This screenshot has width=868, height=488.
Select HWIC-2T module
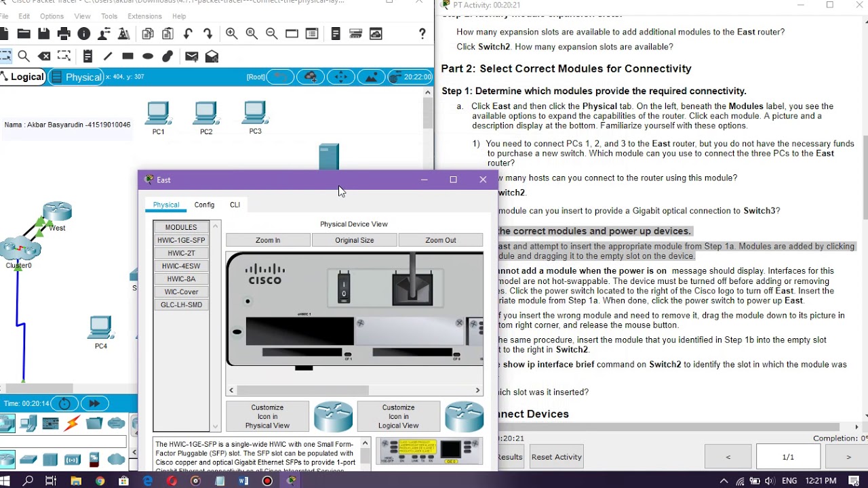181,253
